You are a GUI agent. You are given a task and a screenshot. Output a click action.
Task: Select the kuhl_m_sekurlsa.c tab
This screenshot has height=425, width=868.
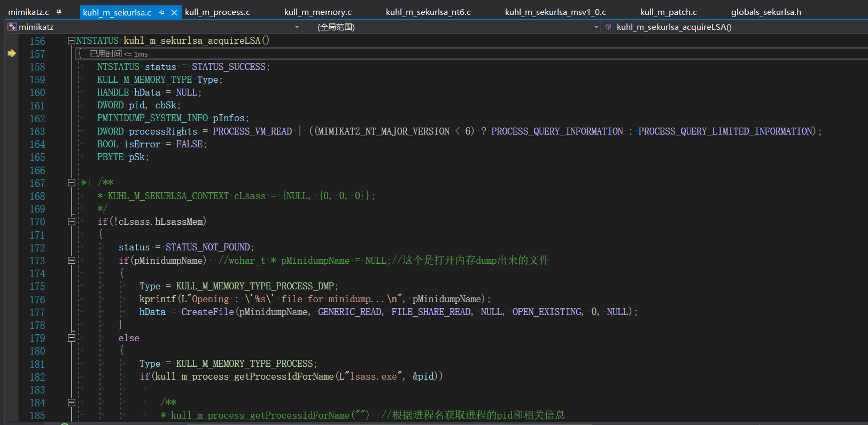coord(117,12)
